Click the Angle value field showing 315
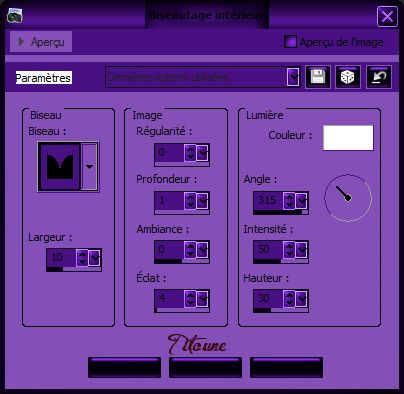 pos(268,200)
